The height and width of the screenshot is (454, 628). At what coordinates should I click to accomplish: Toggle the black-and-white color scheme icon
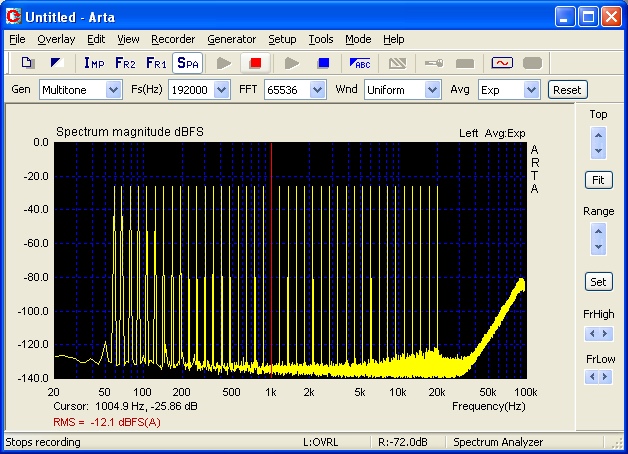pyautogui.click(x=57, y=63)
